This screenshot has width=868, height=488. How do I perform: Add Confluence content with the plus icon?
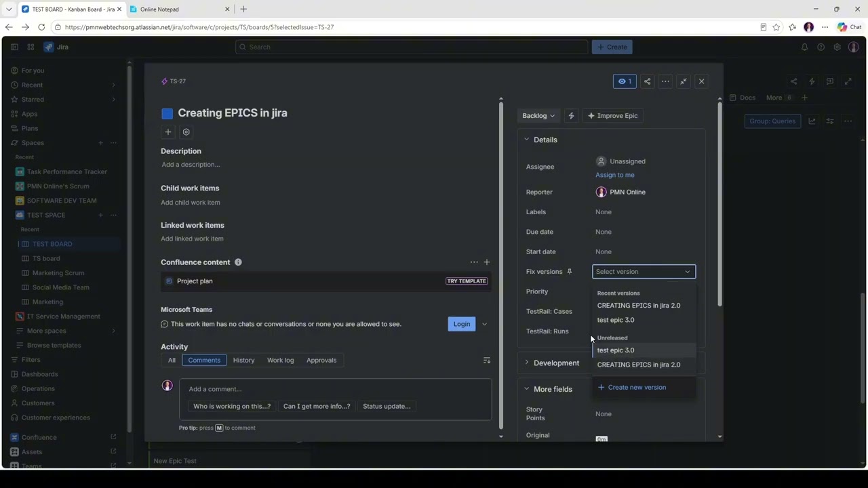click(486, 262)
